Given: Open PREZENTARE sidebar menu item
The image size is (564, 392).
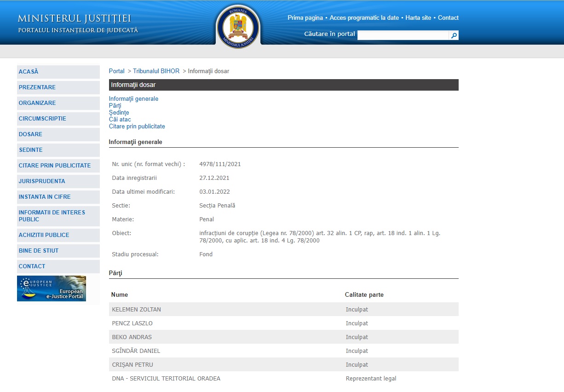Looking at the screenshot, I should 58,87.
